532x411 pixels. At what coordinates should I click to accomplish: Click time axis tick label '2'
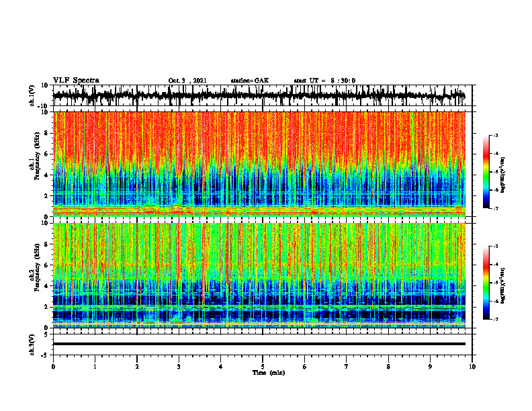tap(137, 367)
